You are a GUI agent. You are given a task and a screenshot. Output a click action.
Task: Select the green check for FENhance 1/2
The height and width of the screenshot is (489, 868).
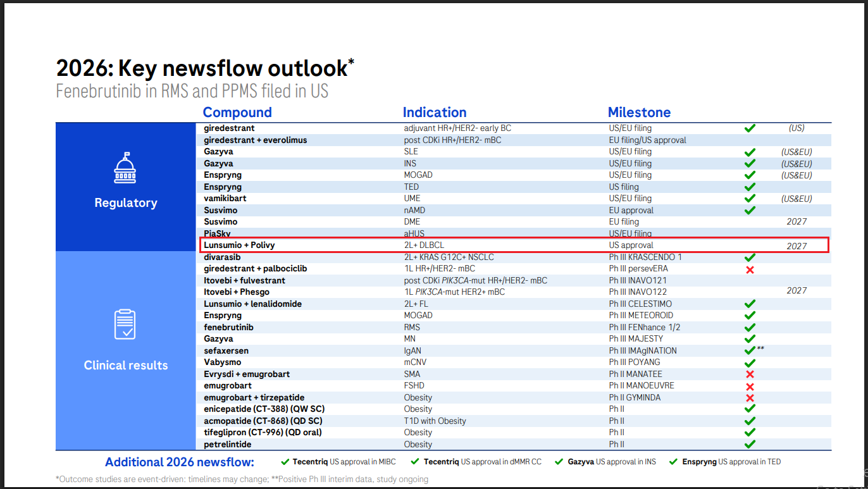point(750,328)
